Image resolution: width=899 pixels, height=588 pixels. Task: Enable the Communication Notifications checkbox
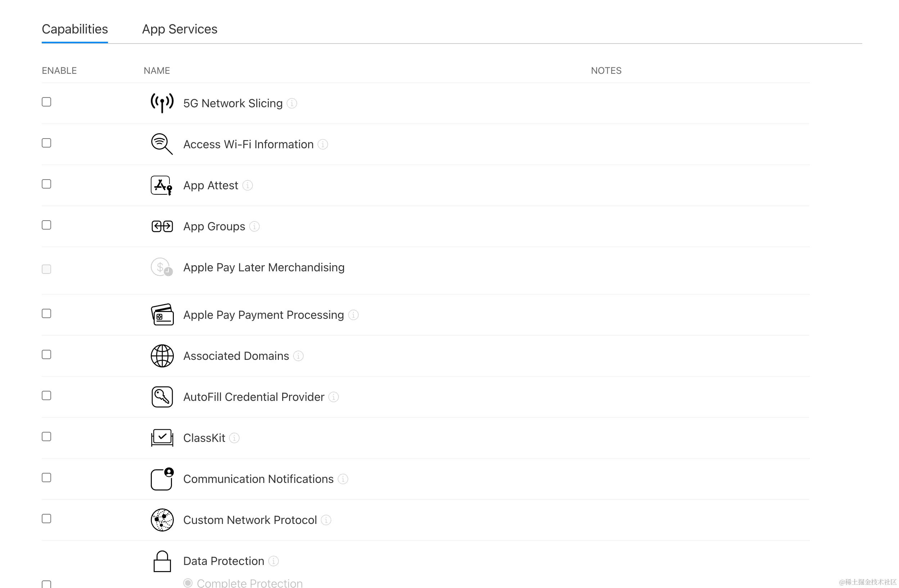click(46, 478)
